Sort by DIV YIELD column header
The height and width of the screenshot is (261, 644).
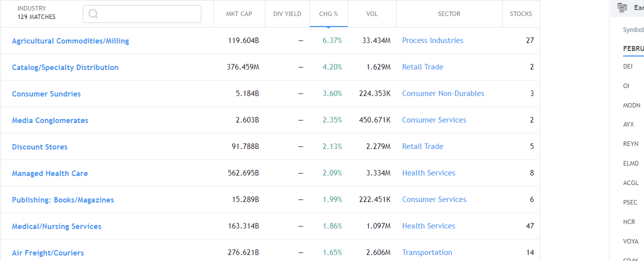click(287, 13)
